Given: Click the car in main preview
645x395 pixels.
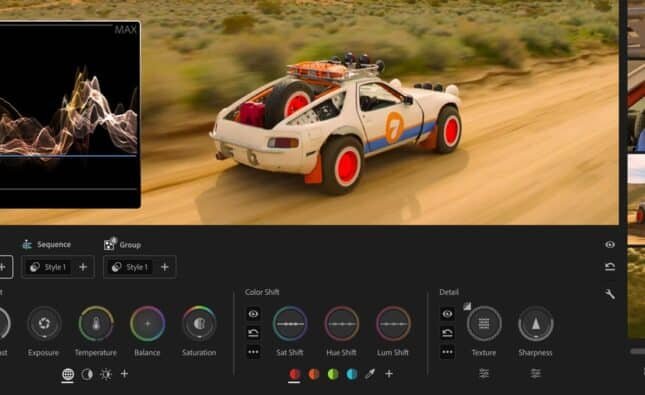Looking at the screenshot, I should click(336, 123).
